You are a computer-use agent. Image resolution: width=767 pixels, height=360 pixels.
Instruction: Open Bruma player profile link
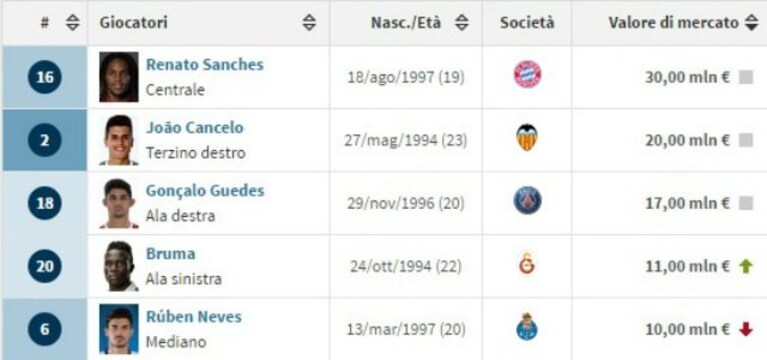(170, 253)
